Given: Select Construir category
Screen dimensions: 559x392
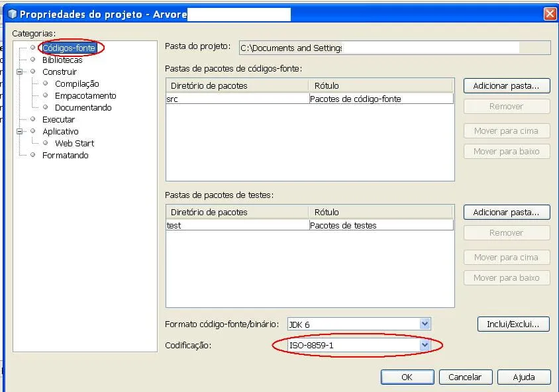Looking at the screenshot, I should pos(60,72).
